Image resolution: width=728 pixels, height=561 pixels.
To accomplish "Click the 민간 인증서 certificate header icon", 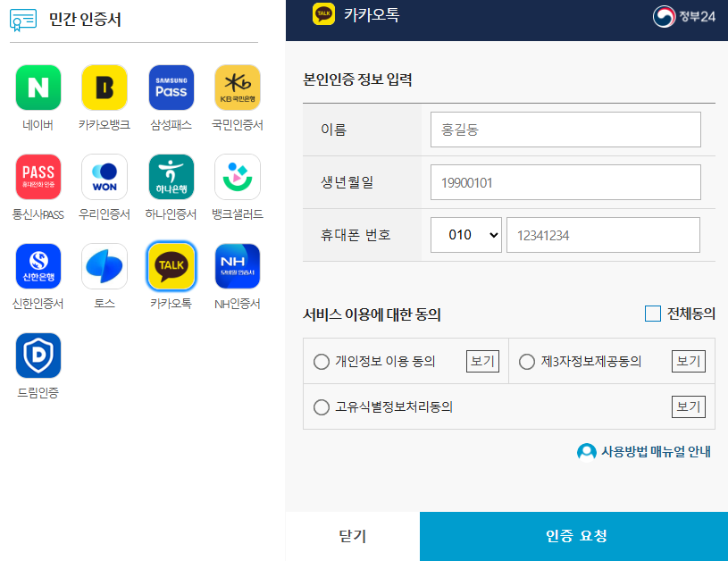I will 22,20.
